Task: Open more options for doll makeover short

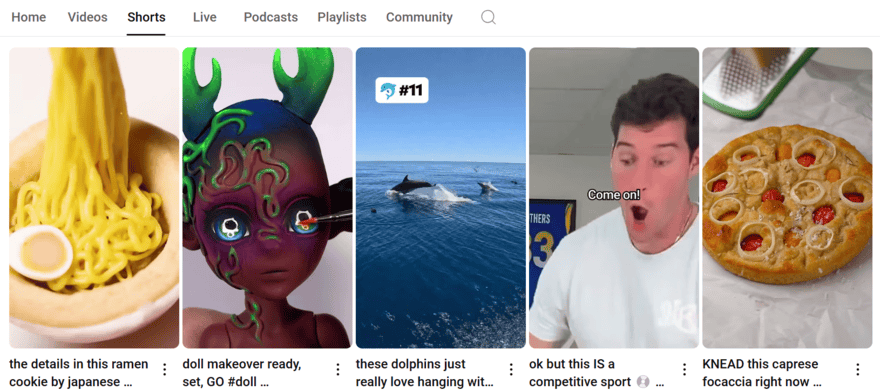Action: [338, 369]
